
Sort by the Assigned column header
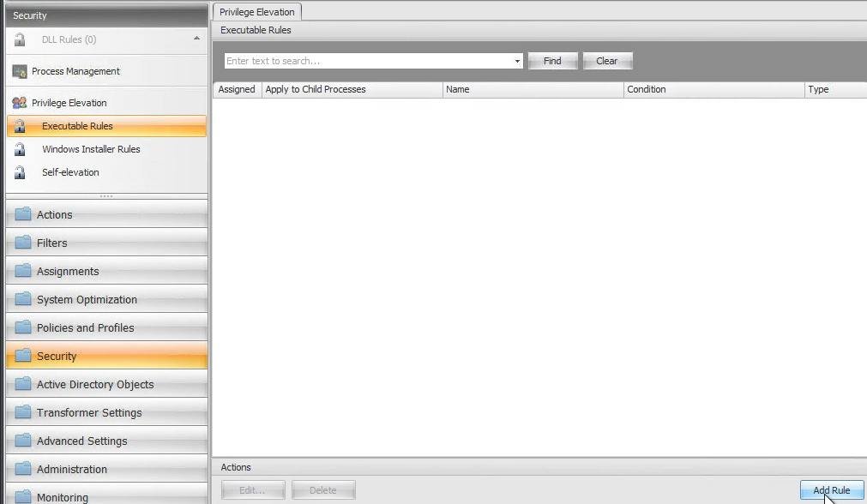(x=238, y=89)
